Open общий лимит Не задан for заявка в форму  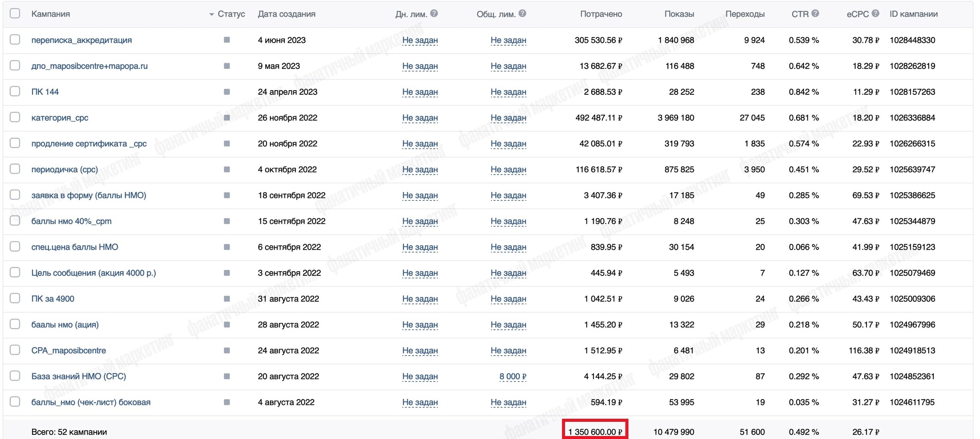coord(508,195)
